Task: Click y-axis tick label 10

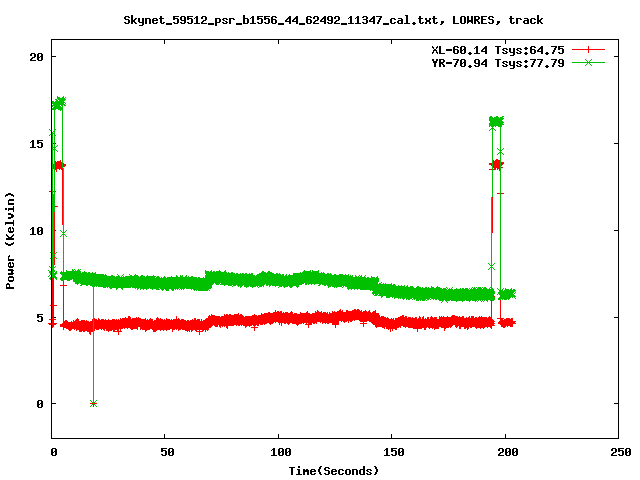Action: [36, 231]
